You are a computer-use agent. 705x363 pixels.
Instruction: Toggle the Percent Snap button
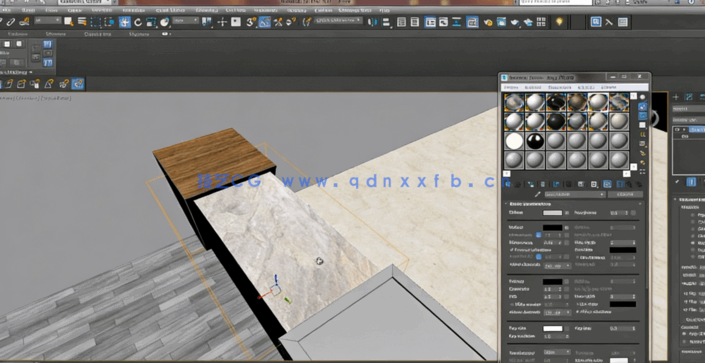278,22
